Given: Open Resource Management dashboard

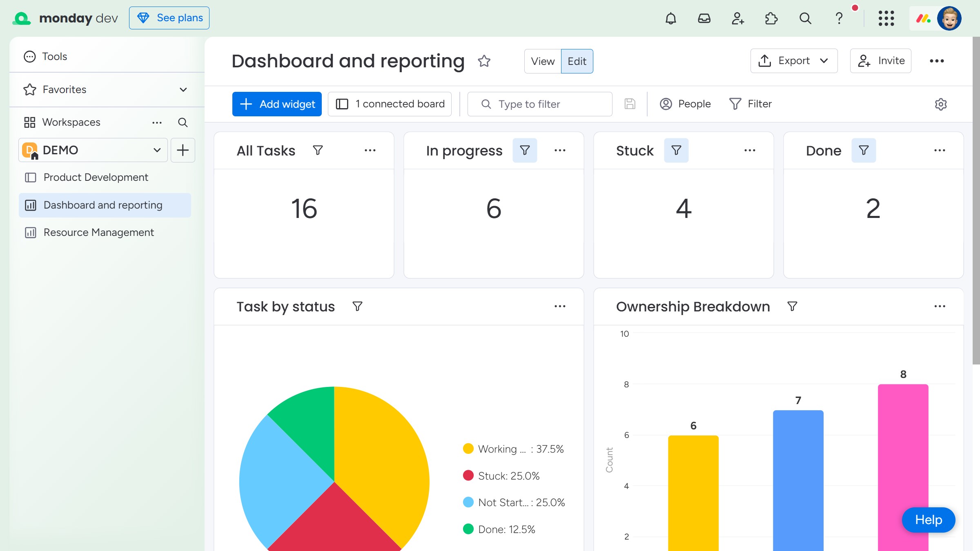Looking at the screenshot, I should click(105, 233).
